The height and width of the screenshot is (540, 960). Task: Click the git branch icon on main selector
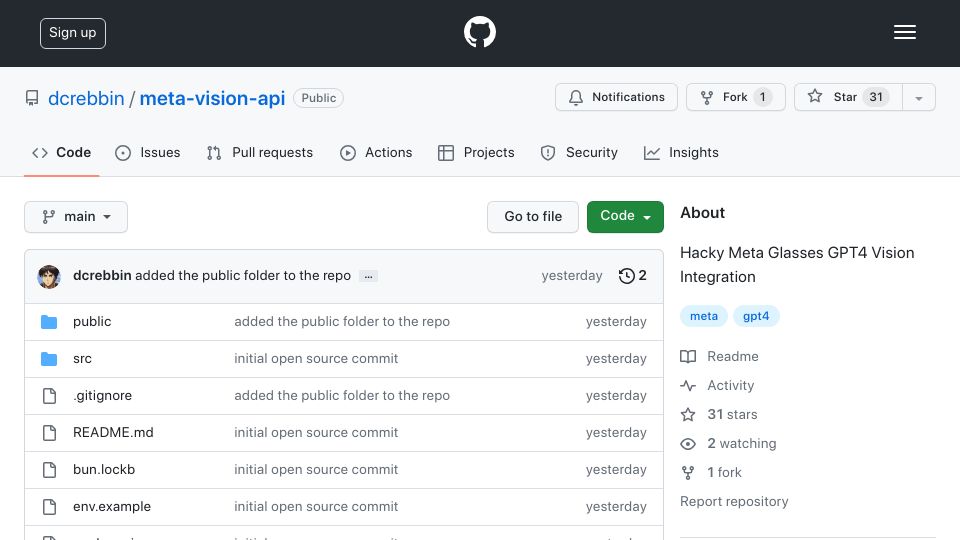click(48, 217)
